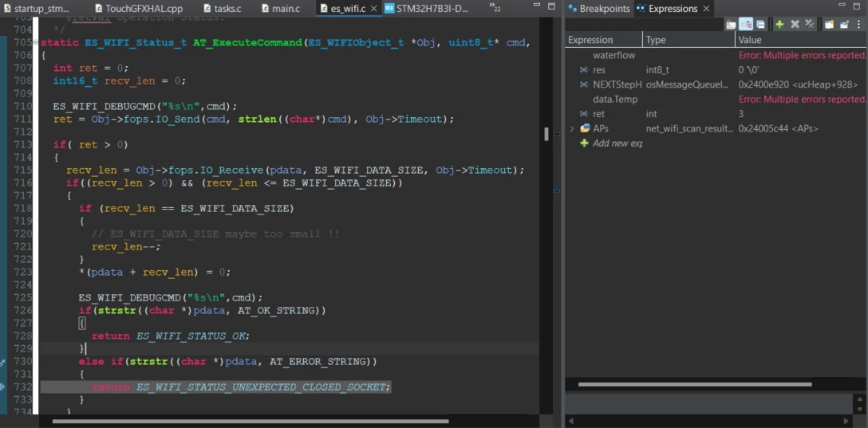Click the Pin to Debug Context icon

coord(844,25)
